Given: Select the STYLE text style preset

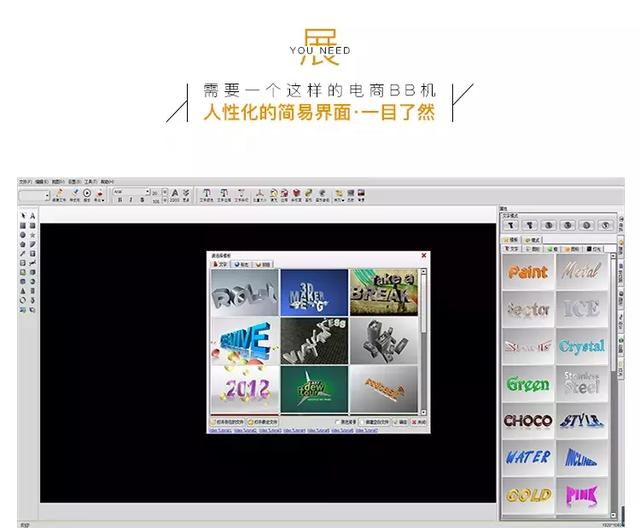Looking at the screenshot, I should [x=582, y=421].
